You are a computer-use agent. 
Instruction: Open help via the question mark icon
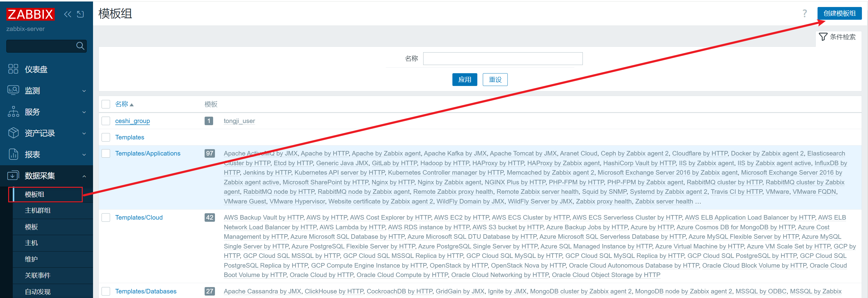pos(805,13)
